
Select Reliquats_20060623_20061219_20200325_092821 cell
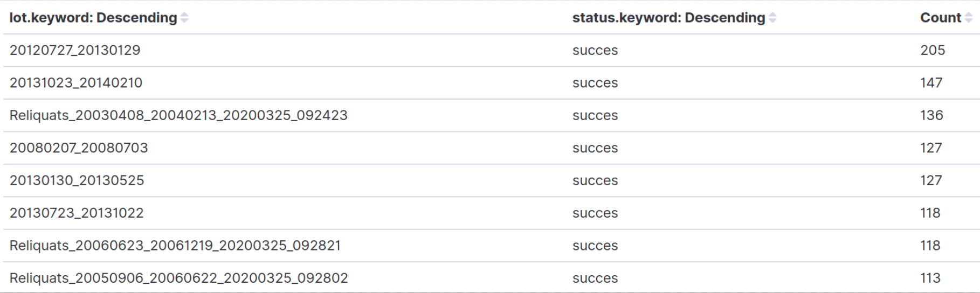[x=175, y=246]
